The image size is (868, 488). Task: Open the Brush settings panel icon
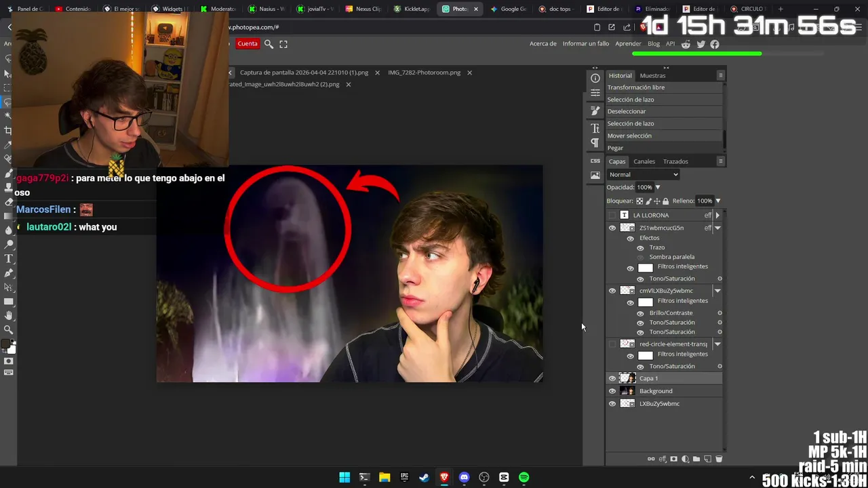595,110
